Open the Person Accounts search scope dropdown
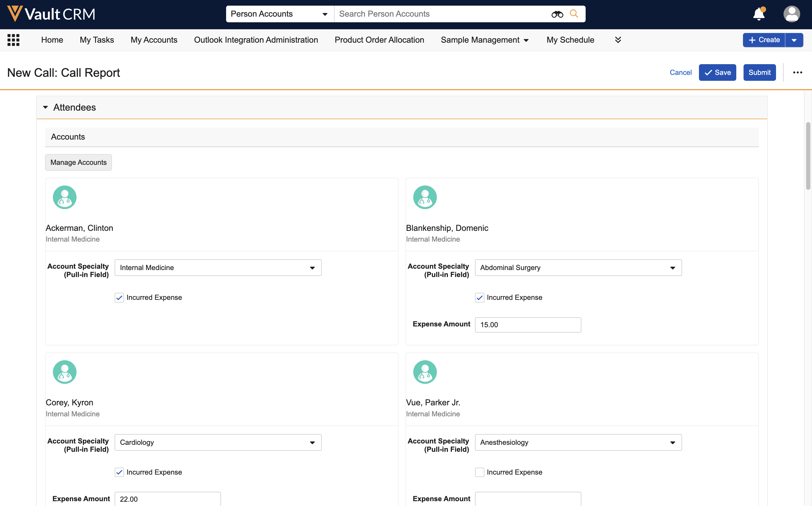Viewport: 812px width, 506px height. click(279, 14)
